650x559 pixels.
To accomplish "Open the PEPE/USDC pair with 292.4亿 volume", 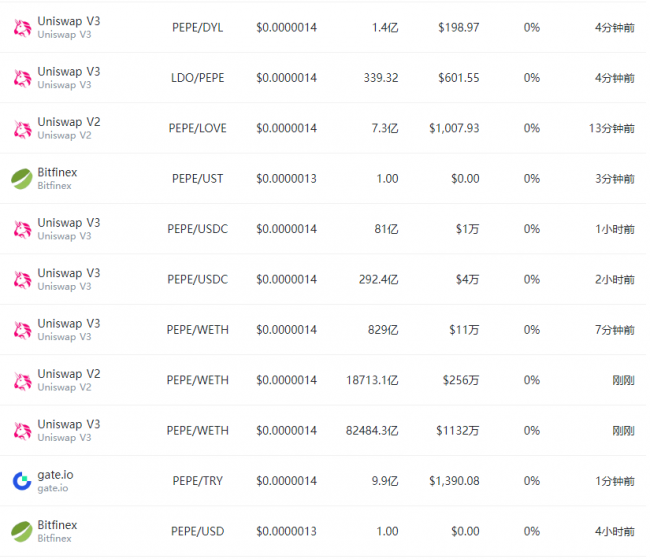I will point(197,280).
